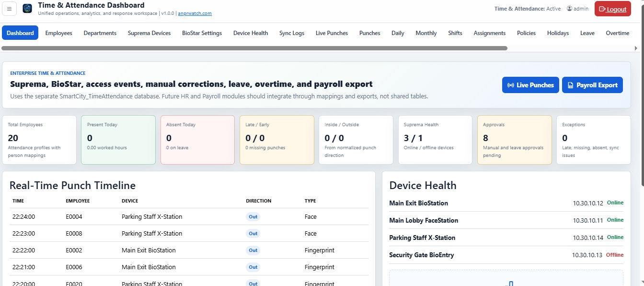Image resolution: width=644 pixels, height=286 pixels.
Task: Select the Present Today card
Action: 118,140
